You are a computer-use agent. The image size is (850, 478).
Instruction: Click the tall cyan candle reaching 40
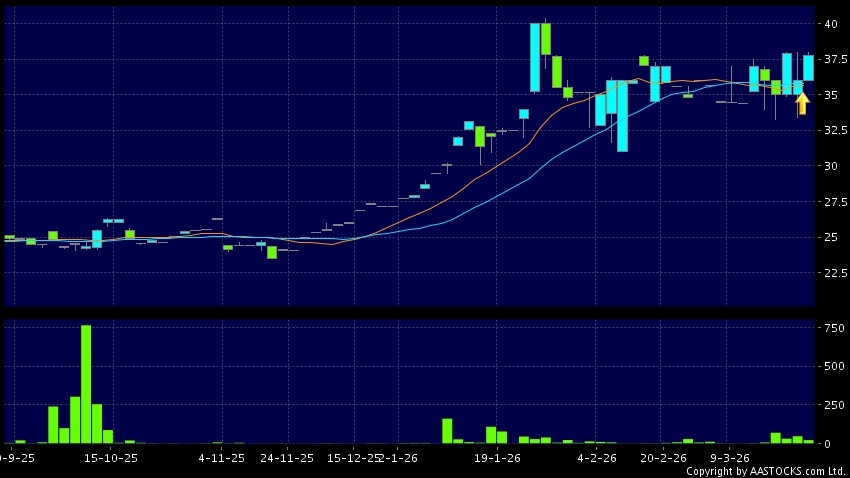pos(535,58)
